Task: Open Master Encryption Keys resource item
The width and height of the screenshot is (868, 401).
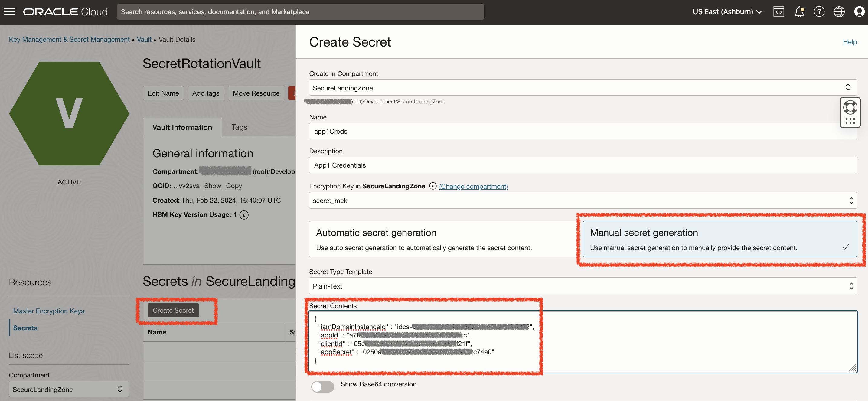Action: click(48, 311)
